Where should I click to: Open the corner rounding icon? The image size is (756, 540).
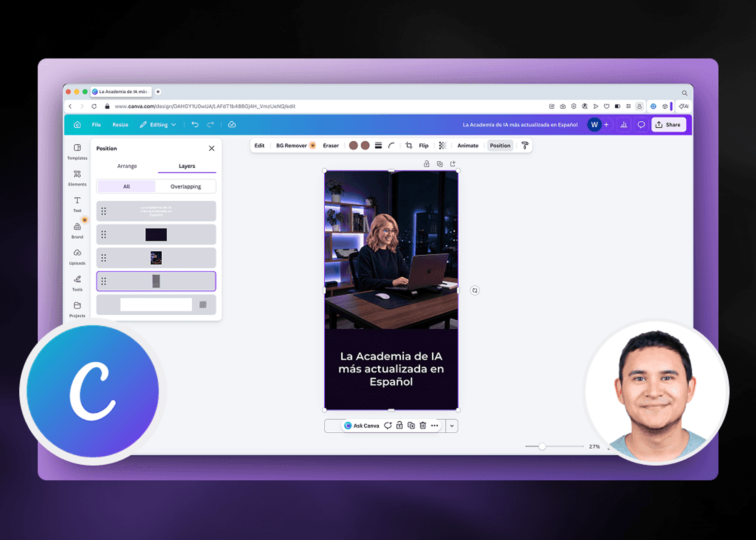[x=391, y=145]
